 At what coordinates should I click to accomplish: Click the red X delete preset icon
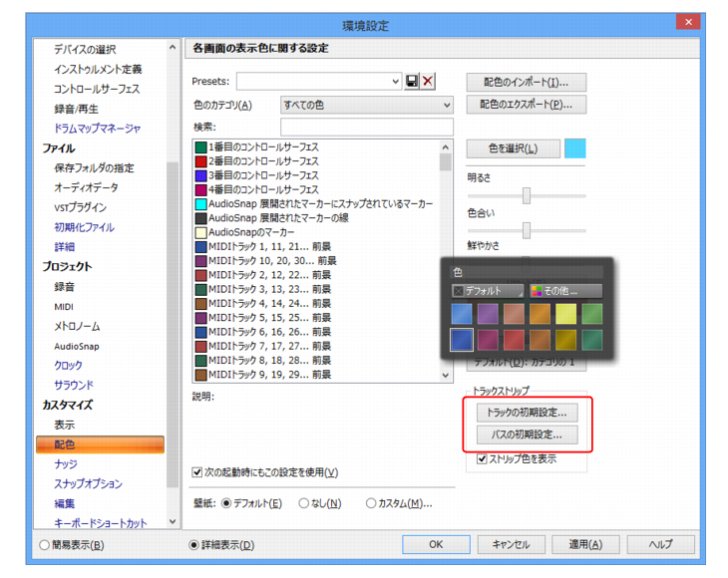(428, 81)
